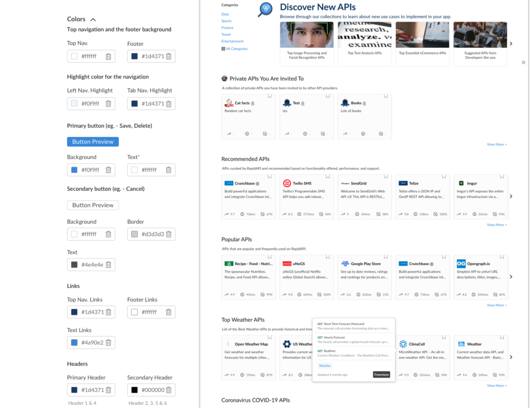Select GET Hourly Forecast endpoint
The width and height of the screenshot is (532, 408).
(x=353, y=340)
